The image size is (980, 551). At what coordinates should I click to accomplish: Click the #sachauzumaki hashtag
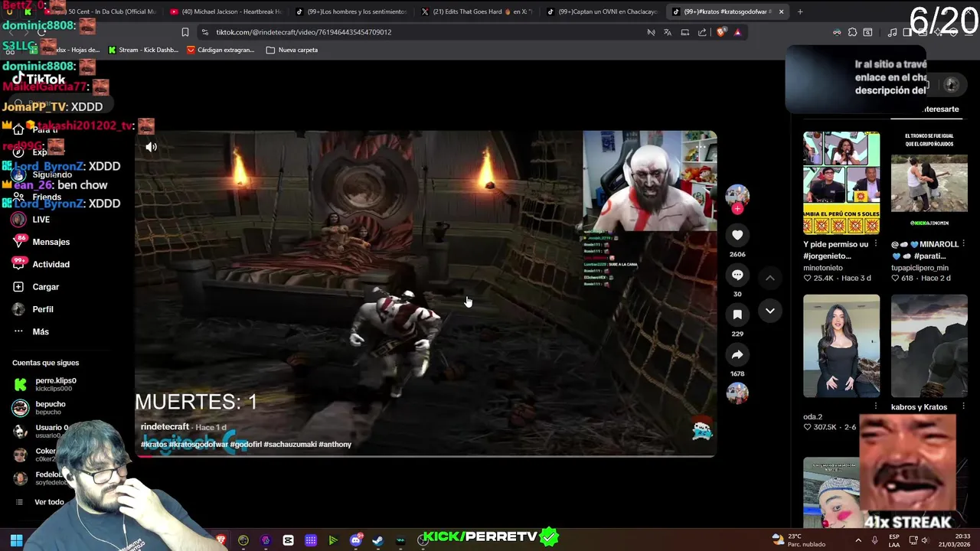(289, 445)
